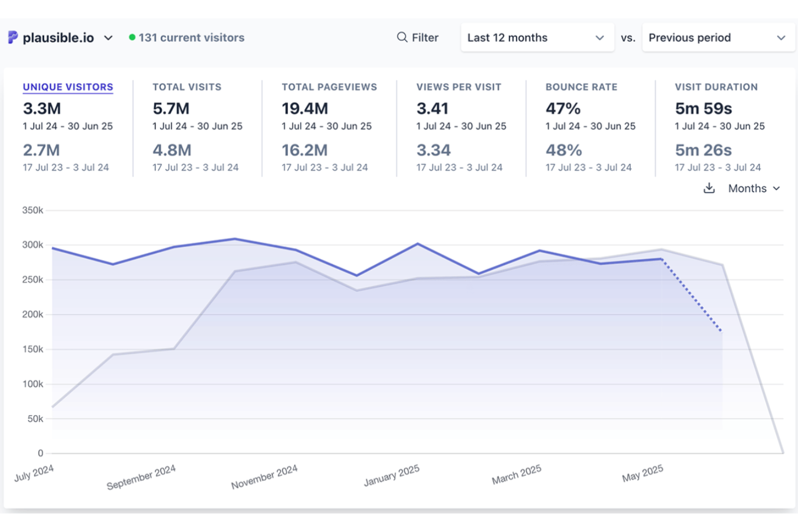The height and width of the screenshot is (532, 798).
Task: Select the Total Pageviews metric tab
Action: [x=329, y=87]
